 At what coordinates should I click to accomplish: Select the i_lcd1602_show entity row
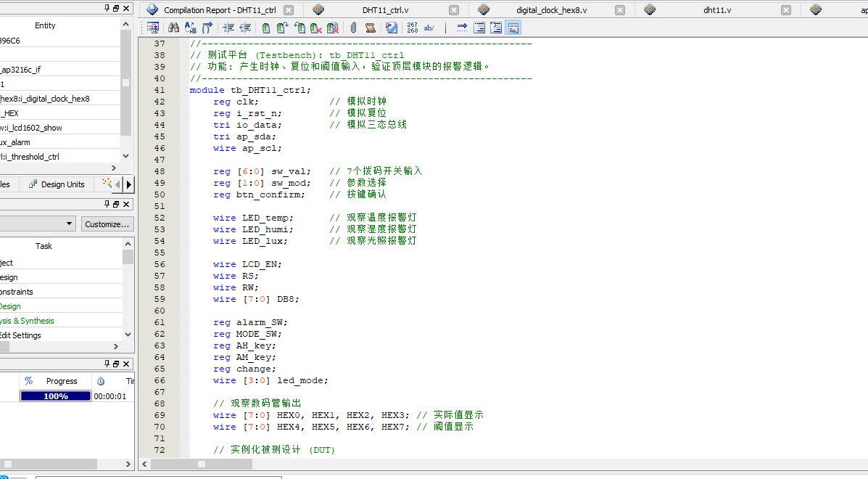click(59, 127)
